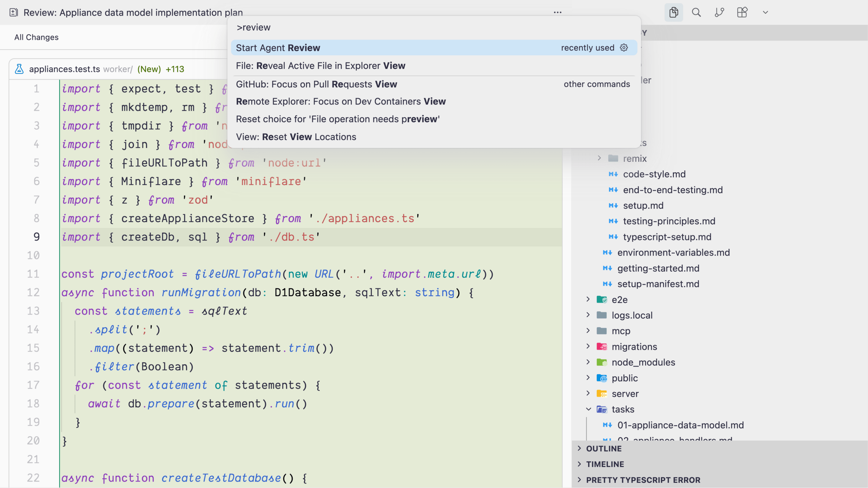868x488 pixels.
Task: Select the Start Agent Review command
Action: click(278, 48)
